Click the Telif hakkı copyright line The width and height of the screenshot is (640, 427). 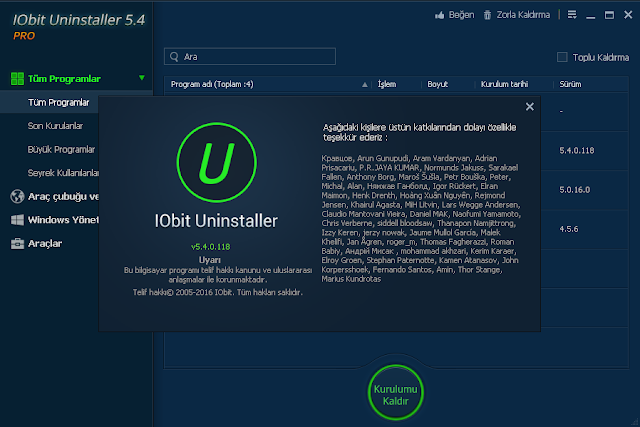pyautogui.click(x=218, y=292)
